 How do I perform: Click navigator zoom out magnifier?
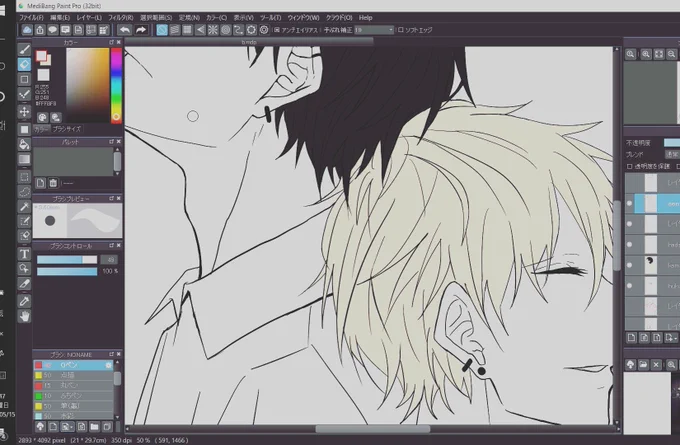pyautogui.click(x=671, y=54)
